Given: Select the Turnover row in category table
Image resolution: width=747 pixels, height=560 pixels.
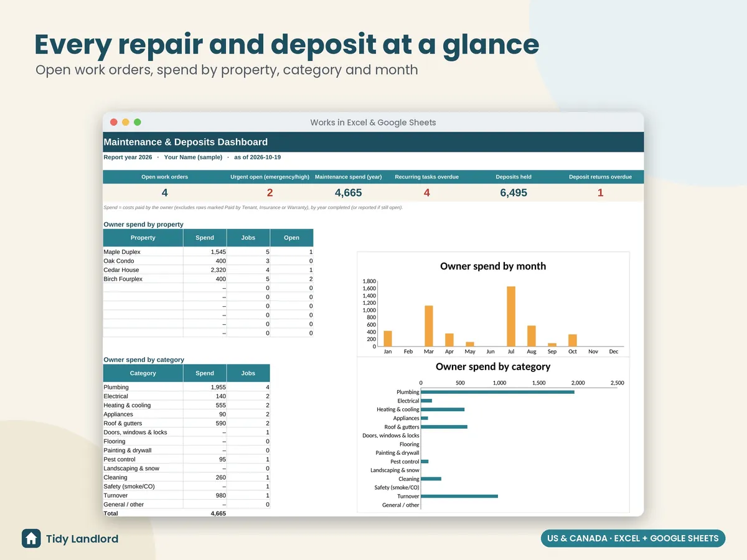Looking at the screenshot, I should [x=187, y=495].
